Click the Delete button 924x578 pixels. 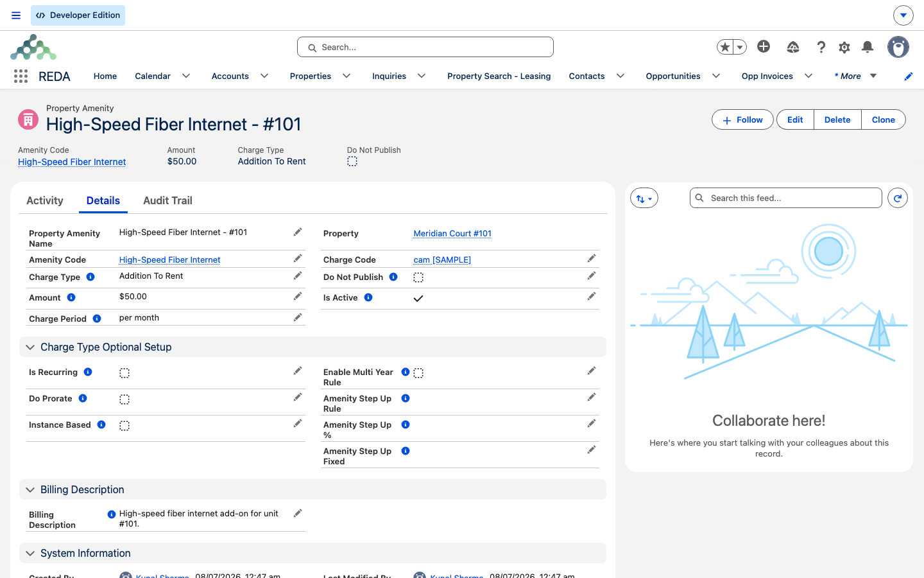(837, 119)
